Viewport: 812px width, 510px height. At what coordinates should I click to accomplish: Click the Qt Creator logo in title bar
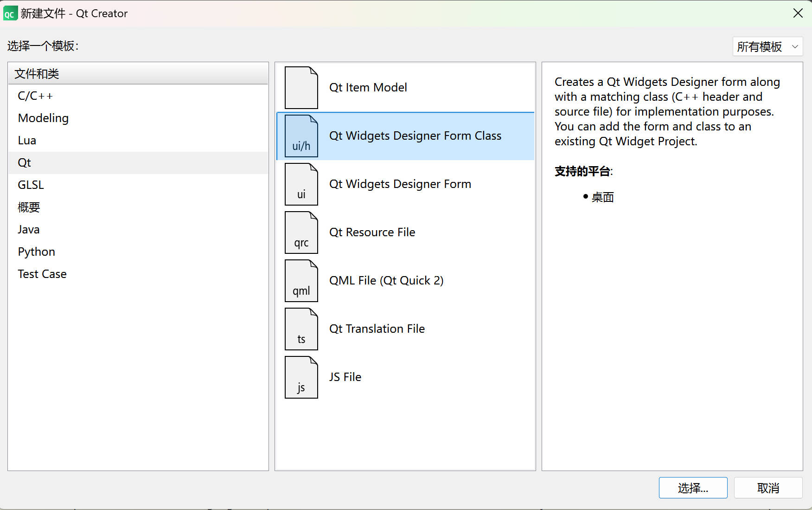click(10, 13)
